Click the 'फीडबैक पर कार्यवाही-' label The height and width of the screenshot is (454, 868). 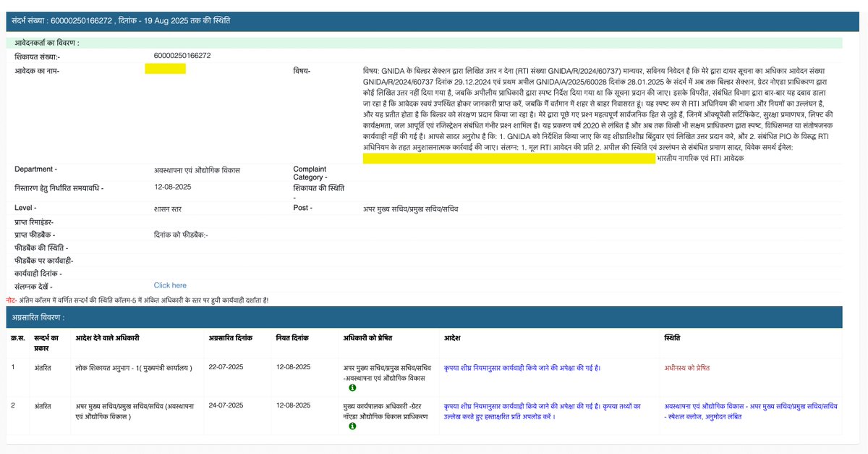44,260
